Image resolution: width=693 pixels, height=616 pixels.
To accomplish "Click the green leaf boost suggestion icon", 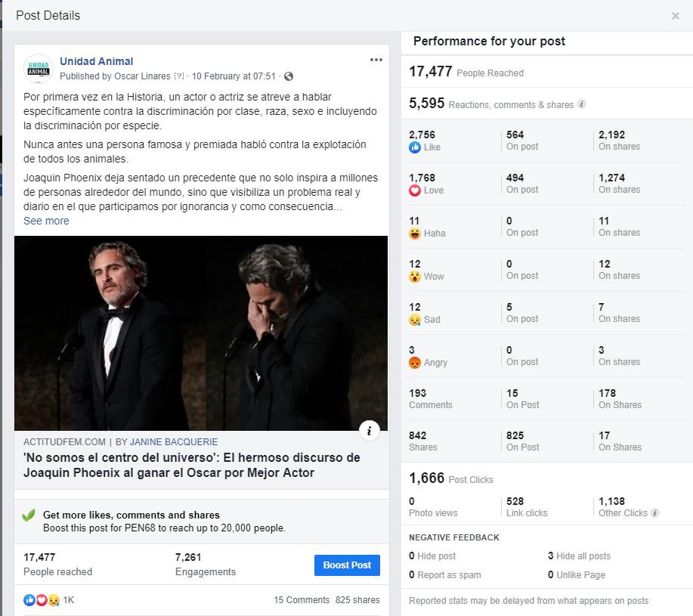I will pos(29,515).
